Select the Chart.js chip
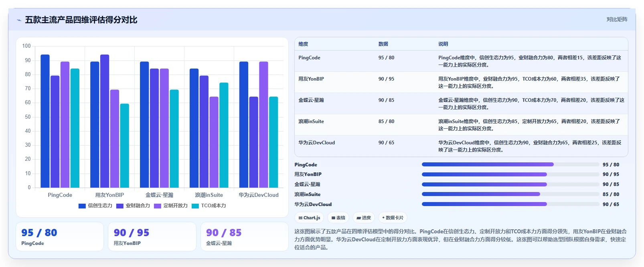644x267 pixels. pos(310,218)
